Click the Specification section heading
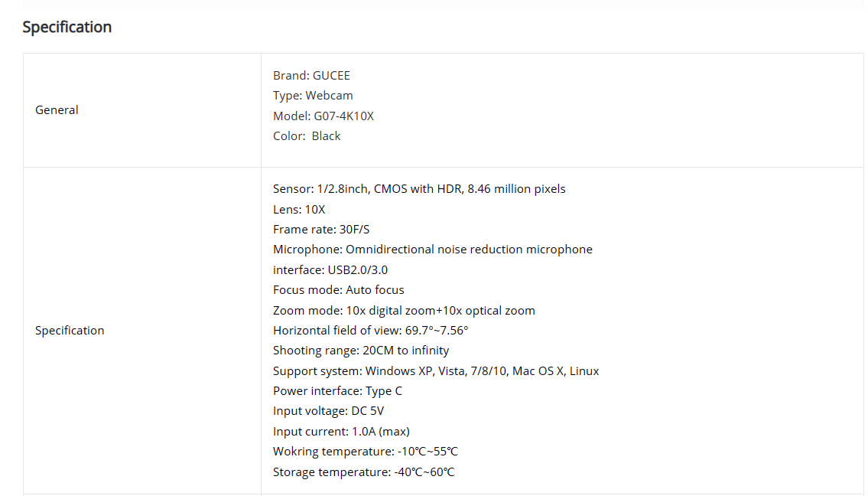Screen dimensions: 868x496 (67, 27)
